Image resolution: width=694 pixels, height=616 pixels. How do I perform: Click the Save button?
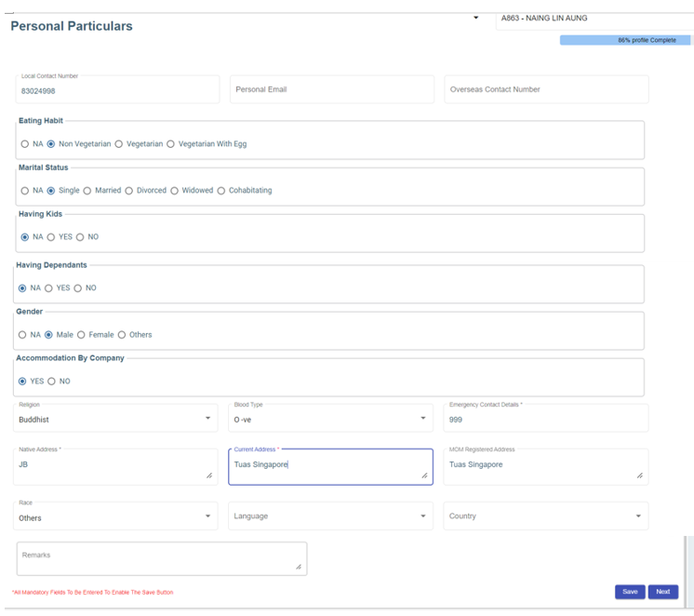coord(630,592)
